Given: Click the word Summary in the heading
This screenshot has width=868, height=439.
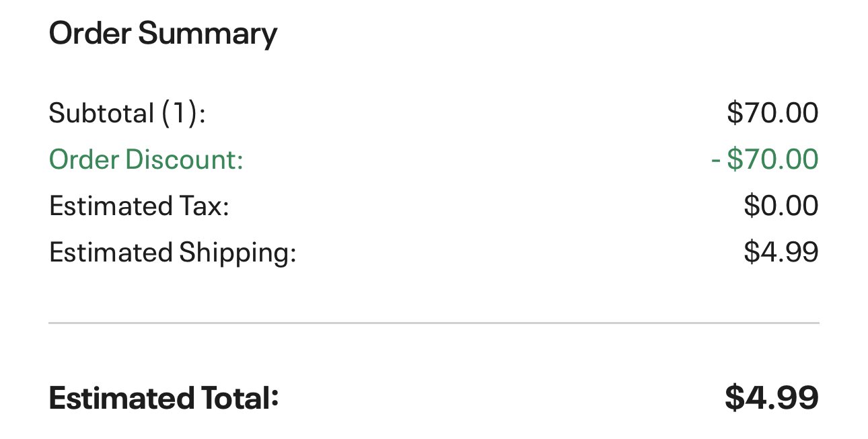Looking at the screenshot, I should coord(207,34).
